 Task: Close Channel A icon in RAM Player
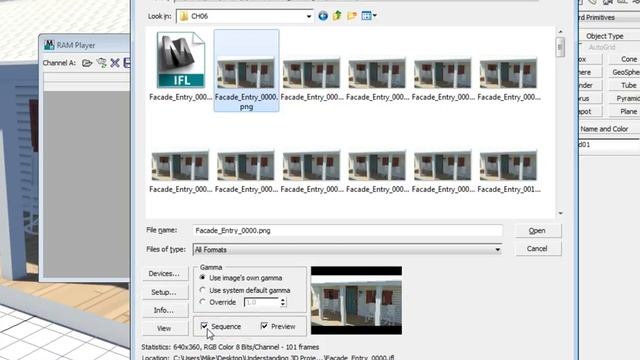(x=115, y=63)
